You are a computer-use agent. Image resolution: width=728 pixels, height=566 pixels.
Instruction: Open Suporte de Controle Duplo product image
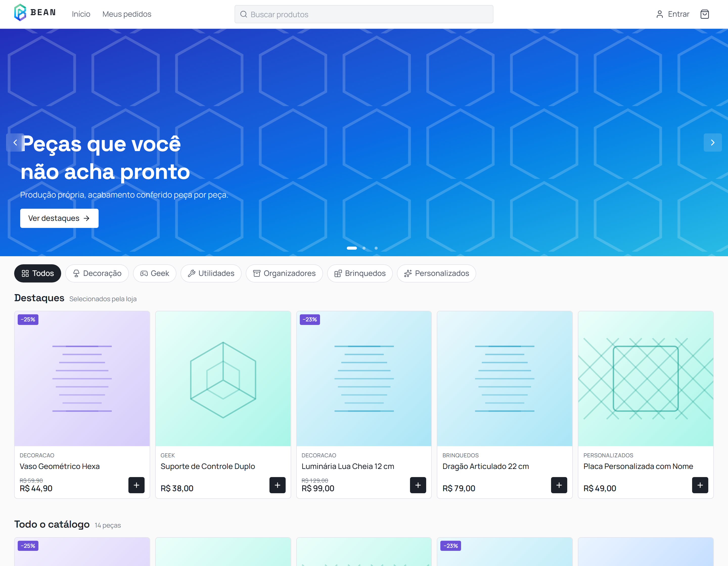tap(223, 379)
